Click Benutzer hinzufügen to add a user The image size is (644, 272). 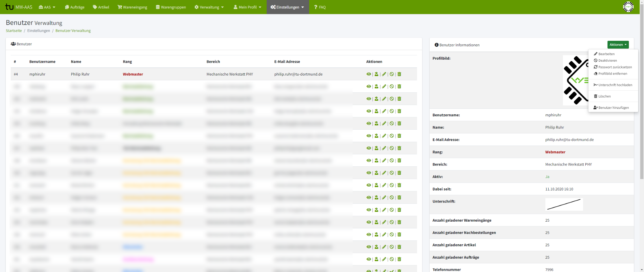point(613,108)
